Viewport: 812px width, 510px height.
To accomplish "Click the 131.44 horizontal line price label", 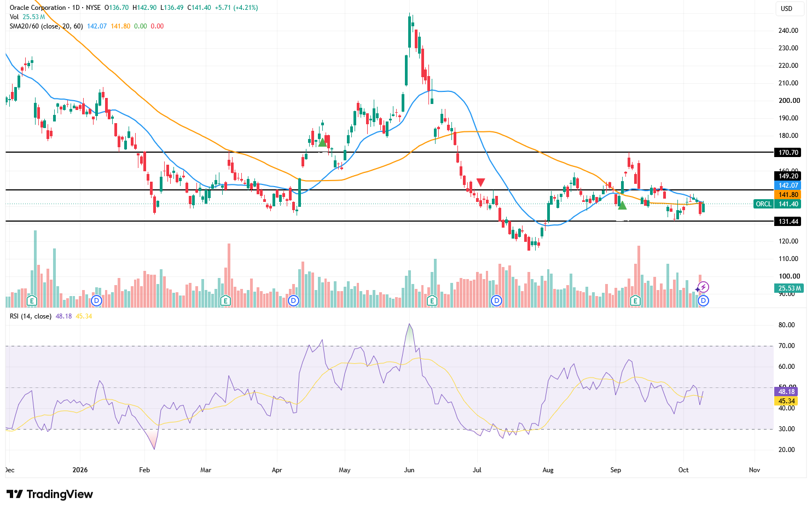I will (788, 221).
